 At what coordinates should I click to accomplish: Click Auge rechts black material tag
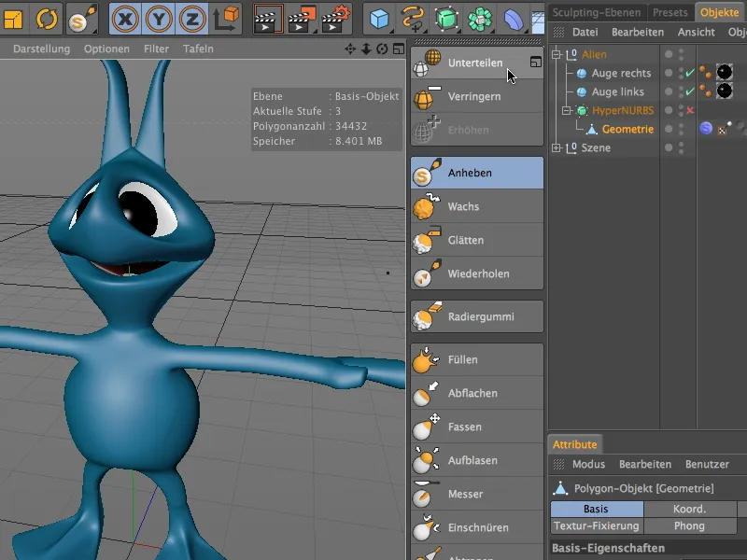(725, 73)
